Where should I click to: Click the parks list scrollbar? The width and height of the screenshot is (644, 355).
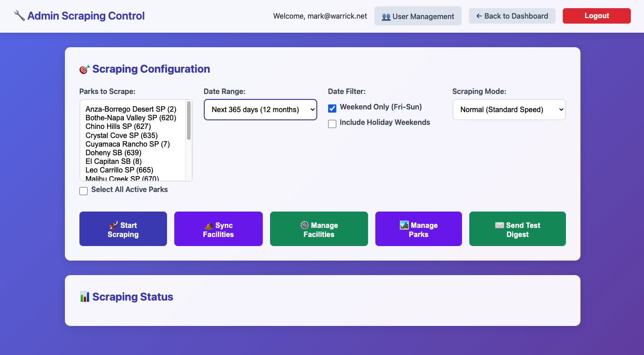pyautogui.click(x=189, y=121)
